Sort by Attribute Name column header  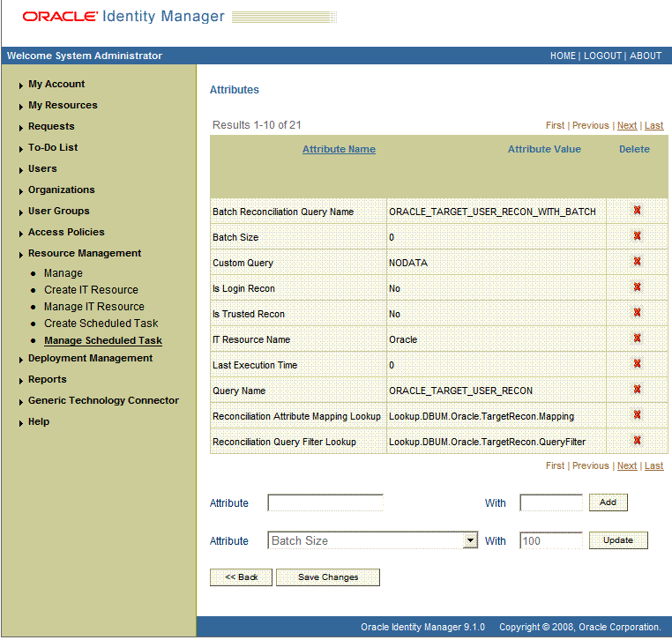coord(339,149)
